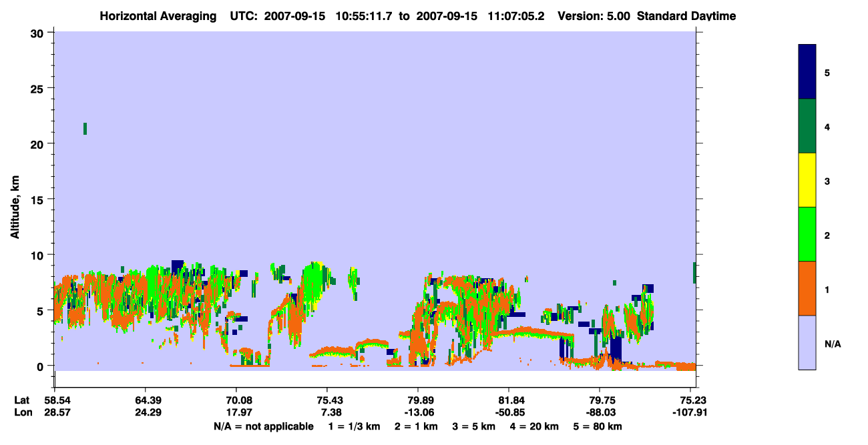The image size is (868, 445).
Task: Click the y-axis tick label '10'
Action: (x=39, y=255)
